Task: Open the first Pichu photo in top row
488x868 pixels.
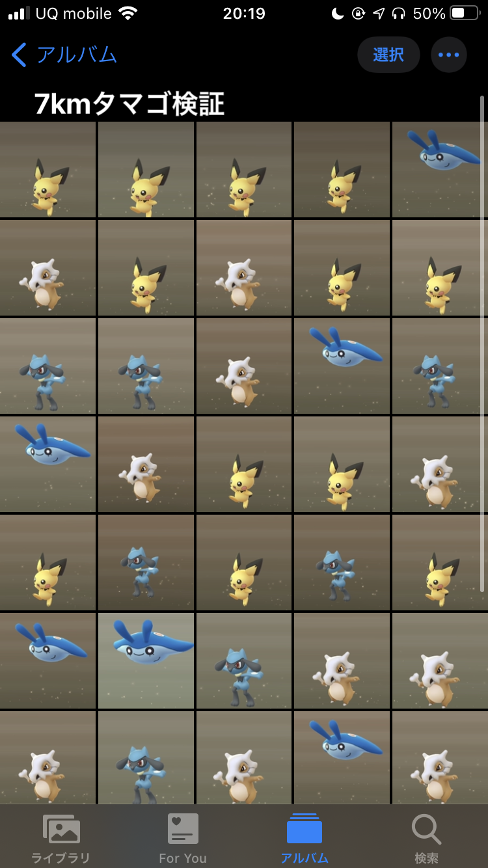Action: point(47,169)
